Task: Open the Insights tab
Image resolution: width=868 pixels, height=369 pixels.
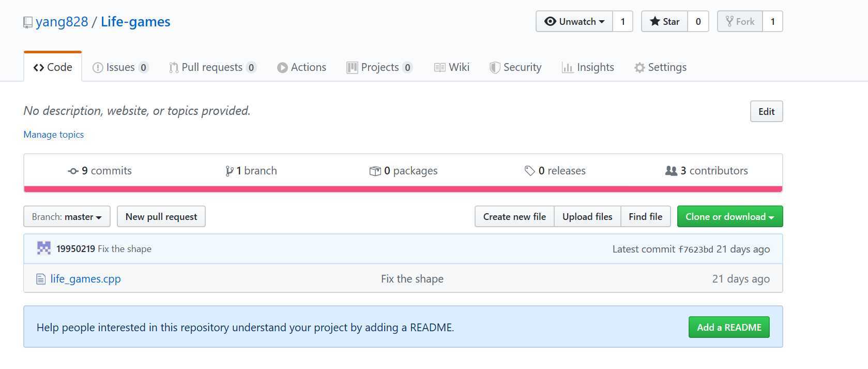Action: [x=588, y=67]
